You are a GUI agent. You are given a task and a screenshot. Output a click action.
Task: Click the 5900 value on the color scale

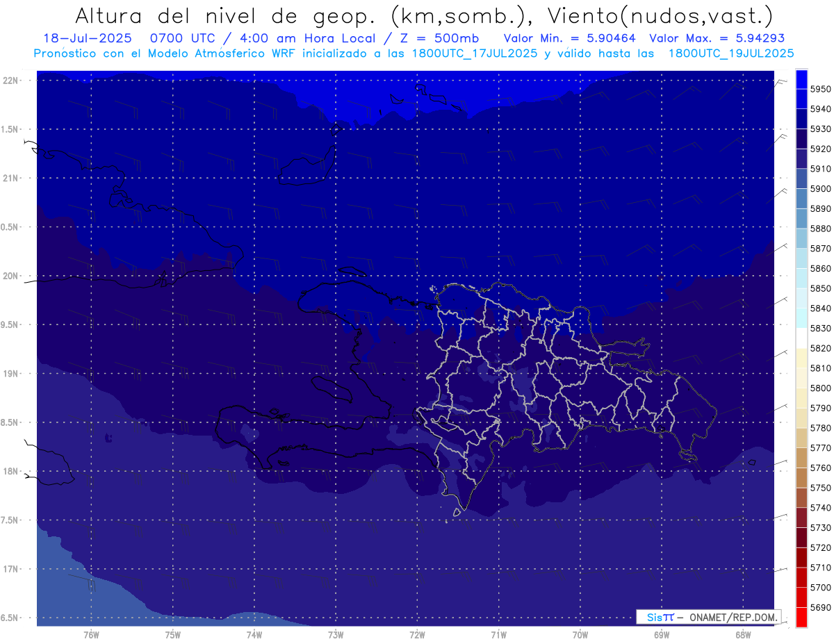(821, 188)
